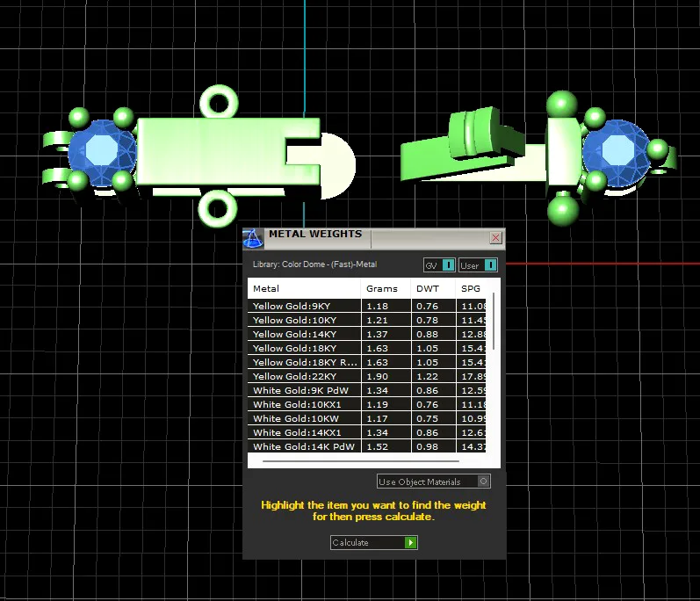Click the Calculate button
Viewport: 700px width, 601px height.
click(x=373, y=542)
